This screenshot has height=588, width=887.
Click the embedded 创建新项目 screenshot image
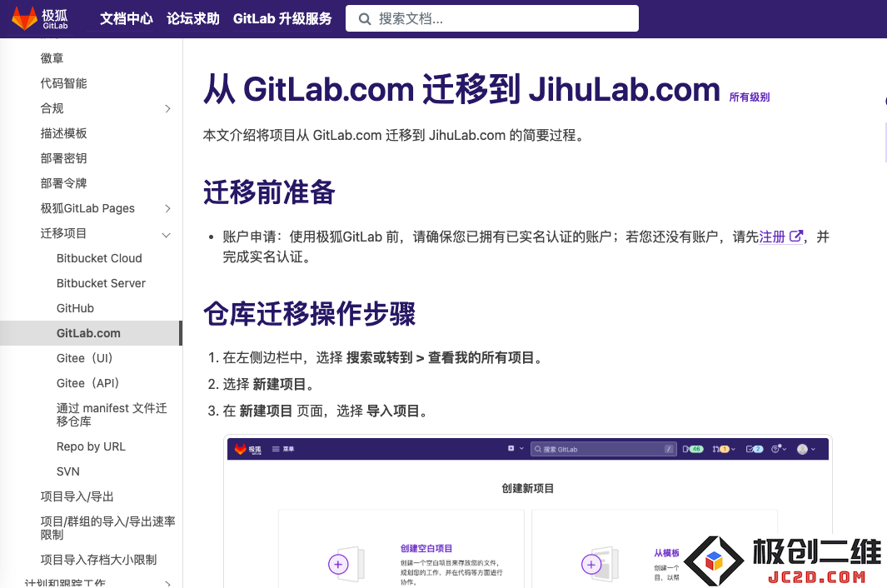(528, 511)
